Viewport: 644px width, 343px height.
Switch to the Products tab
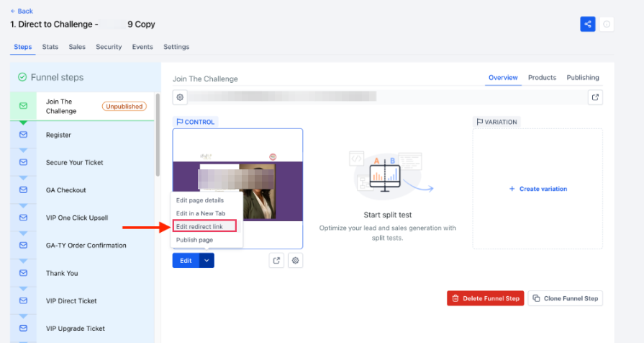[542, 77]
